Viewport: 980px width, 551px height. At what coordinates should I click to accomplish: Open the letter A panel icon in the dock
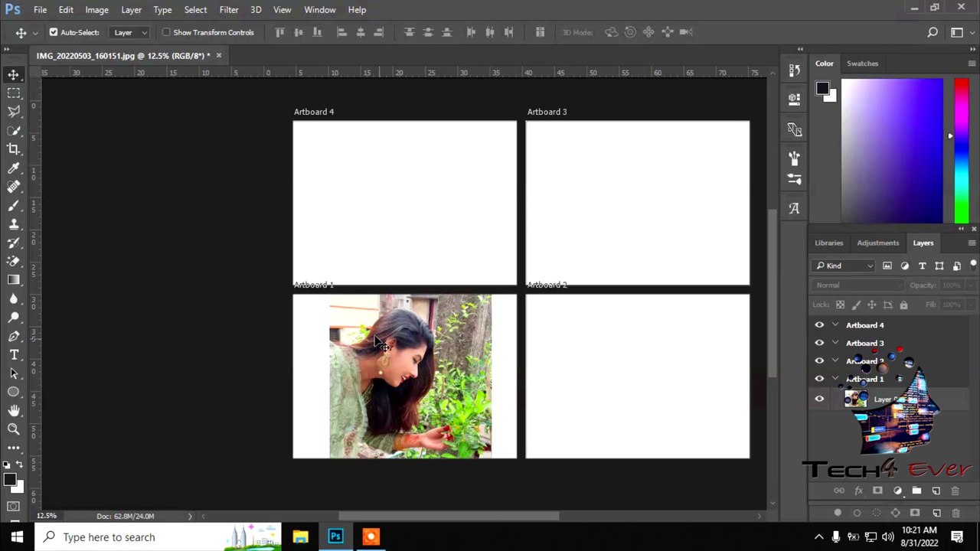point(794,208)
